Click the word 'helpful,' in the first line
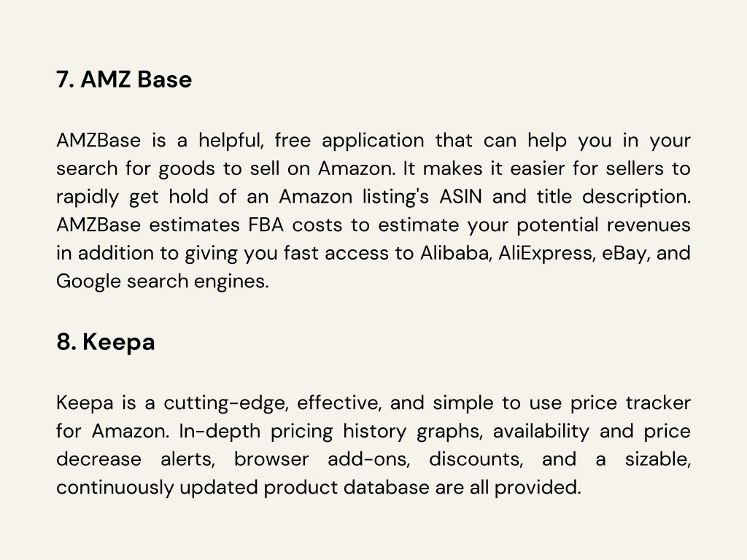 231,141
